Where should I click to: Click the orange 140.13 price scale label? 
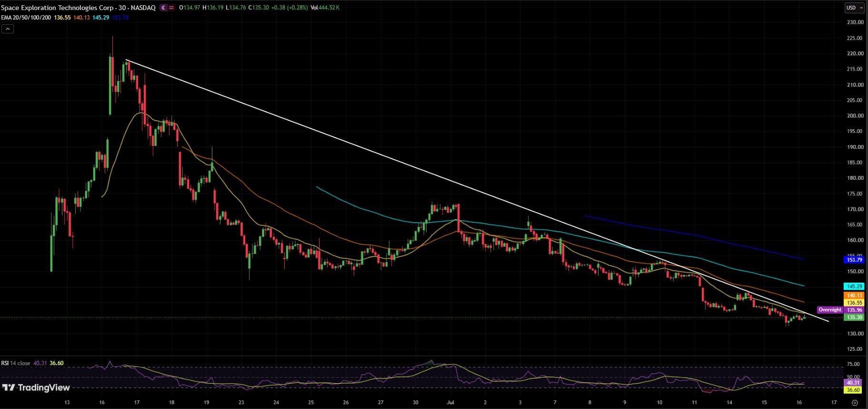(x=854, y=296)
